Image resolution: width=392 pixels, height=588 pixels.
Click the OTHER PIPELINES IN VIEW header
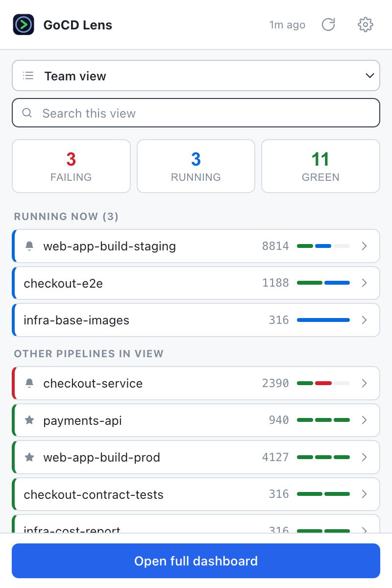(x=89, y=353)
